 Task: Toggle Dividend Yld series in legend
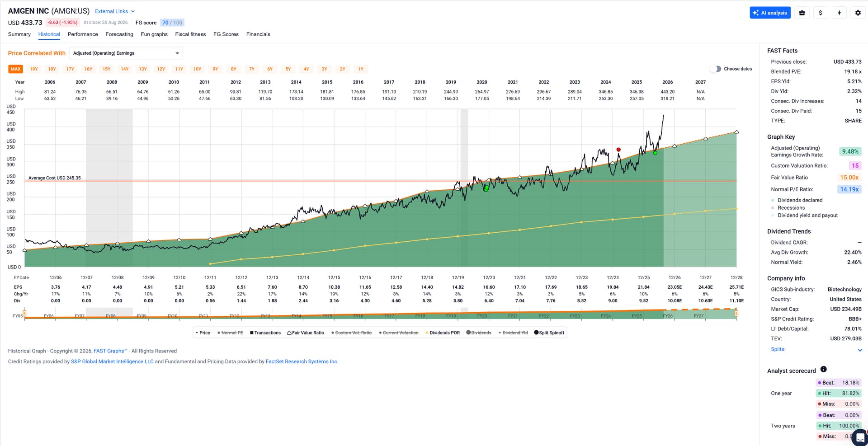click(513, 333)
